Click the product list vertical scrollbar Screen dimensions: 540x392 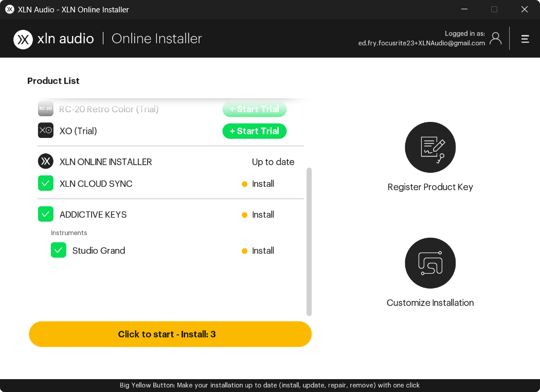tap(309, 242)
